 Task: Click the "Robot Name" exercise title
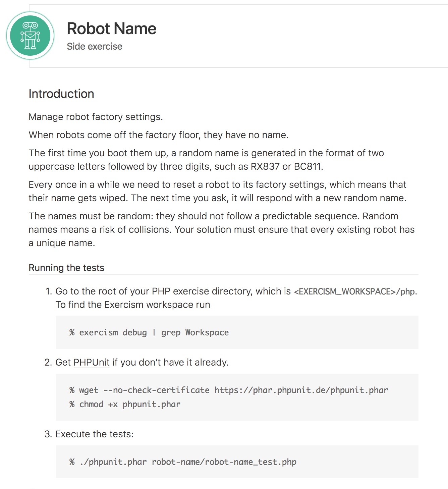(111, 29)
